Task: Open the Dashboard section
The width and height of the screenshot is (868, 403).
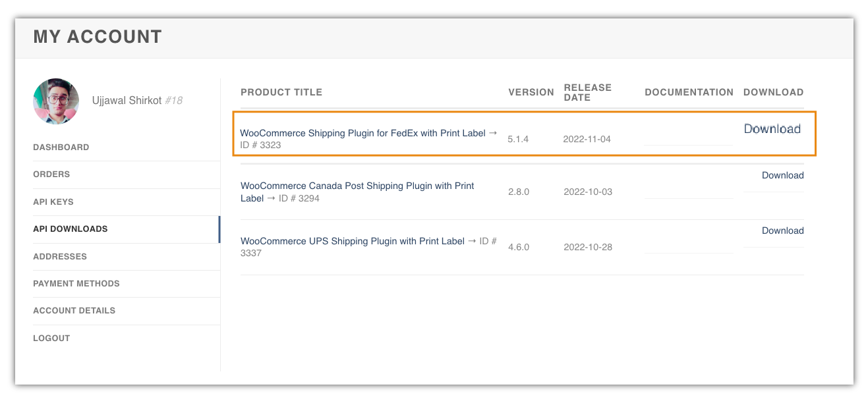Action: click(x=61, y=148)
